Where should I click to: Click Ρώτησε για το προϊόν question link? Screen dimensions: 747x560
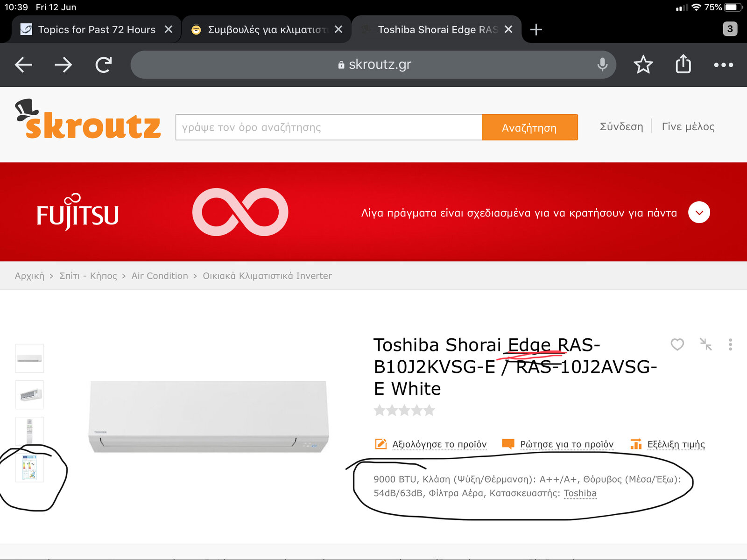pyautogui.click(x=557, y=444)
